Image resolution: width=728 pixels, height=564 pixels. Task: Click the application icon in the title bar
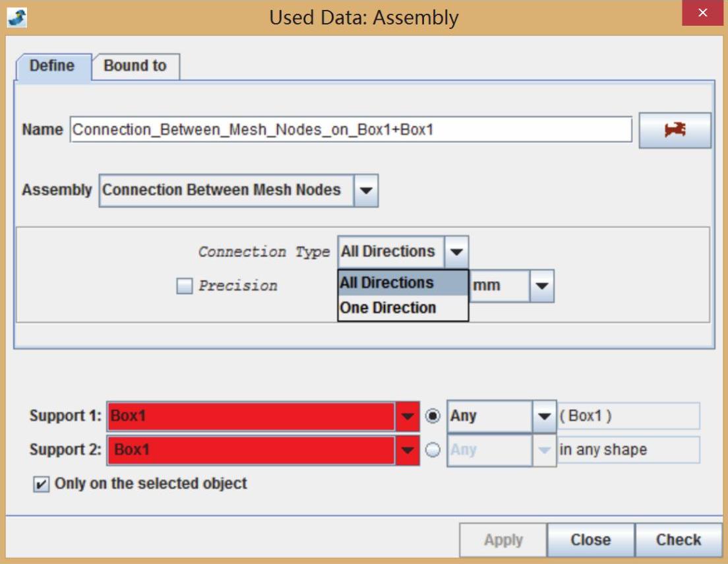[17, 17]
